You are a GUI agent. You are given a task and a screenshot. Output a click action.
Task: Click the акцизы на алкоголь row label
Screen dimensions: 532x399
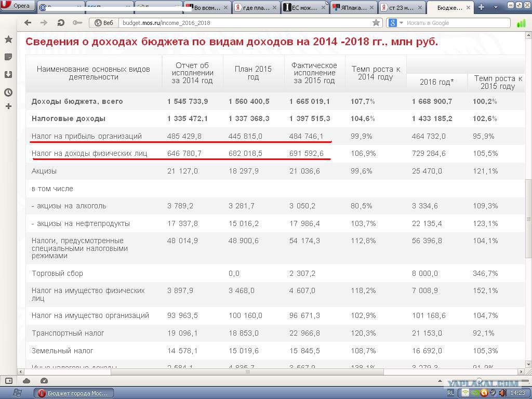pyautogui.click(x=69, y=206)
